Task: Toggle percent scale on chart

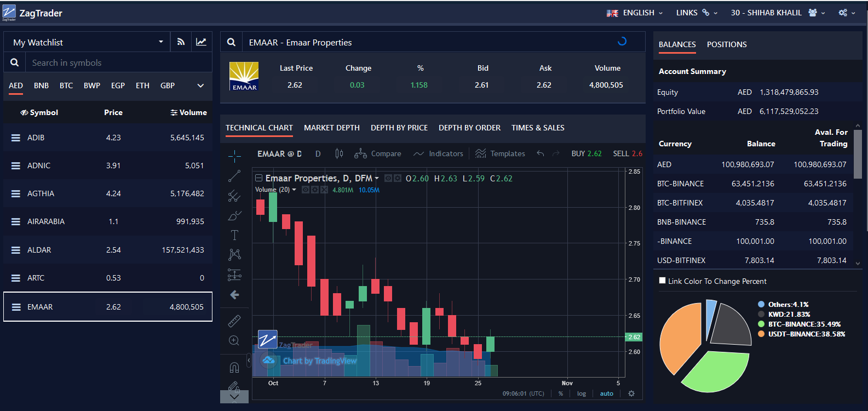Action: click(561, 393)
